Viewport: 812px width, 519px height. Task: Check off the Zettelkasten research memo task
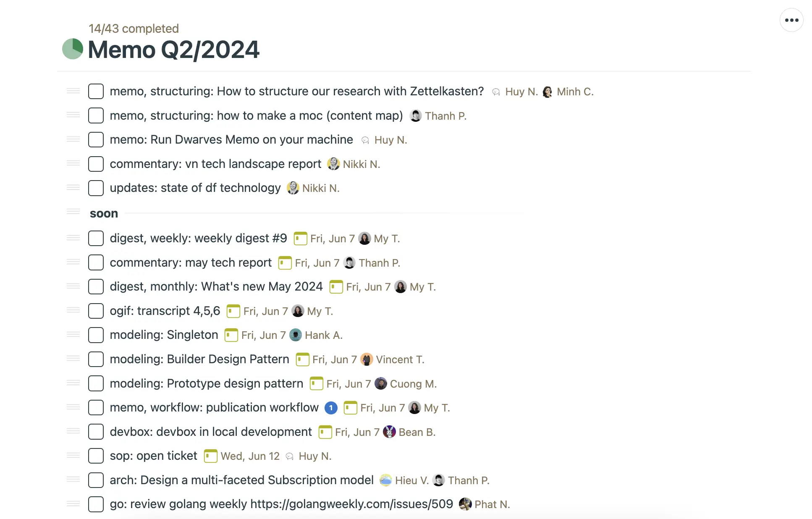pyautogui.click(x=96, y=92)
